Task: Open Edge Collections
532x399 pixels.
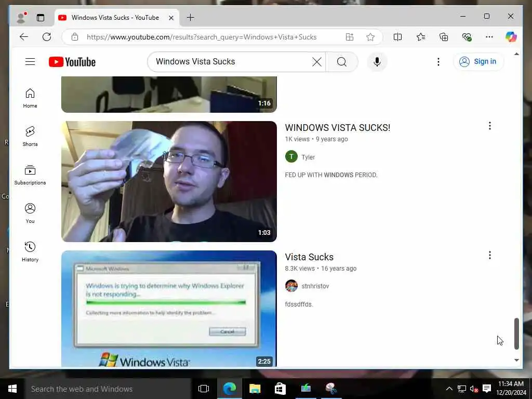Action: pyautogui.click(x=444, y=37)
